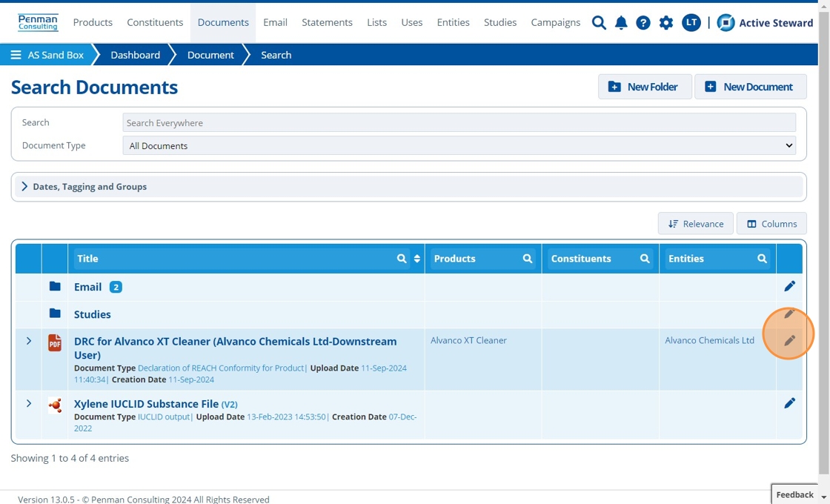Viewport: 830px width, 504px height.
Task: Click the Alvanco XT Cleaner product link
Action: pyautogui.click(x=468, y=340)
